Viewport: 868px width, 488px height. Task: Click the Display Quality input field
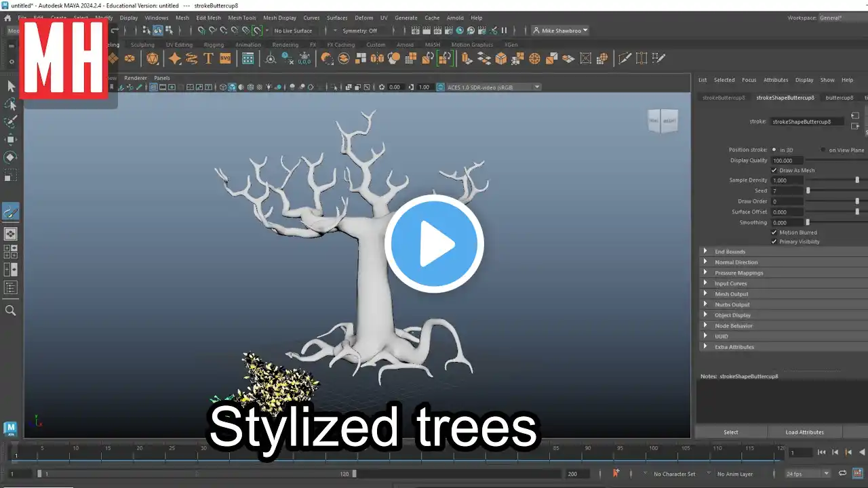coord(787,161)
